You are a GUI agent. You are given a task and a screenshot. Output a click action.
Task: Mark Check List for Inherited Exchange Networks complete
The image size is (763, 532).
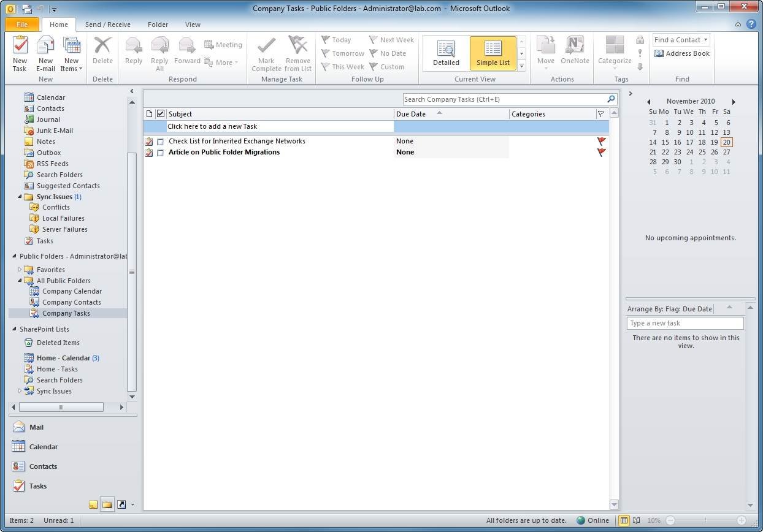(x=161, y=142)
